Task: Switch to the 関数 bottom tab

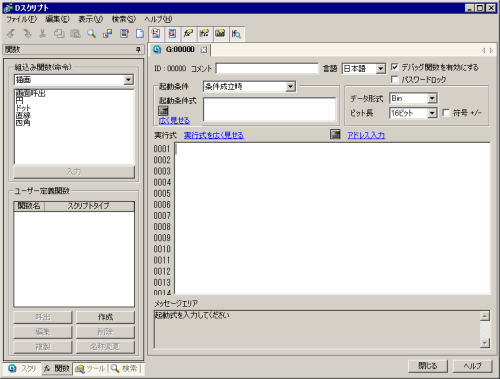Action: (57, 368)
